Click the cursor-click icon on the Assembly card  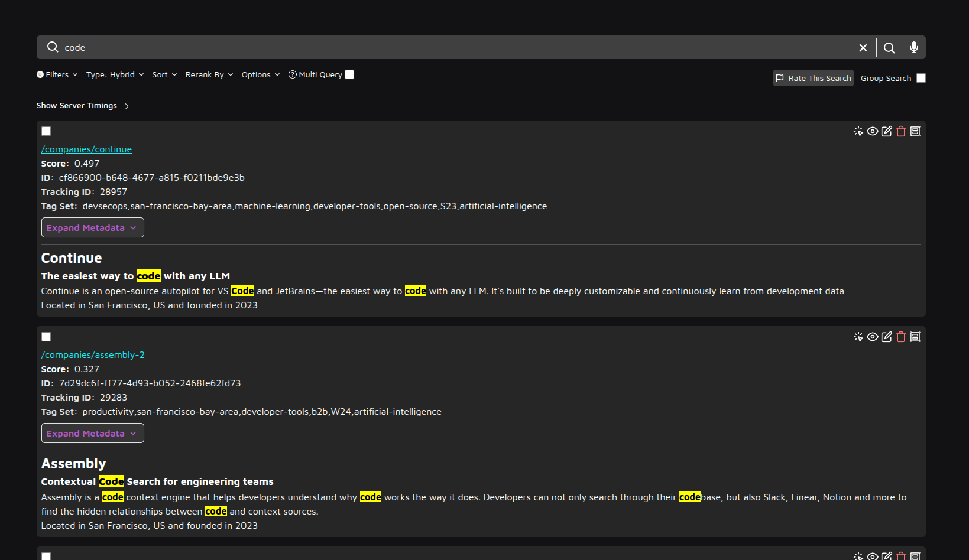coord(858,337)
